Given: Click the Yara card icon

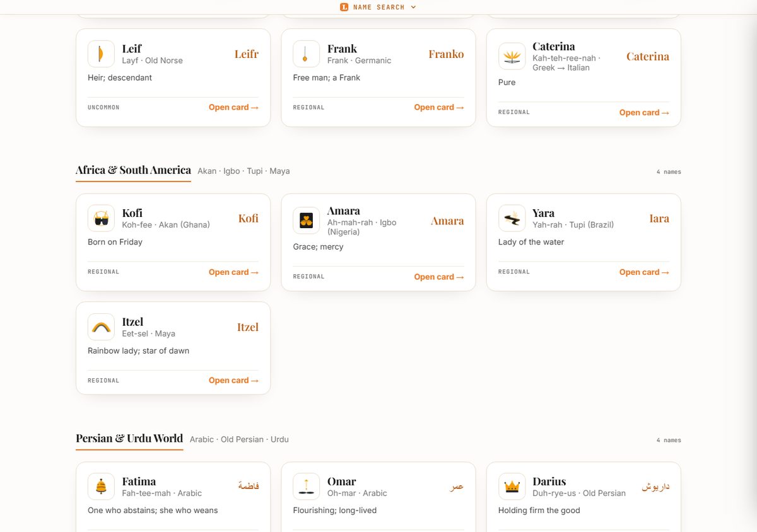Looking at the screenshot, I should tap(512, 218).
